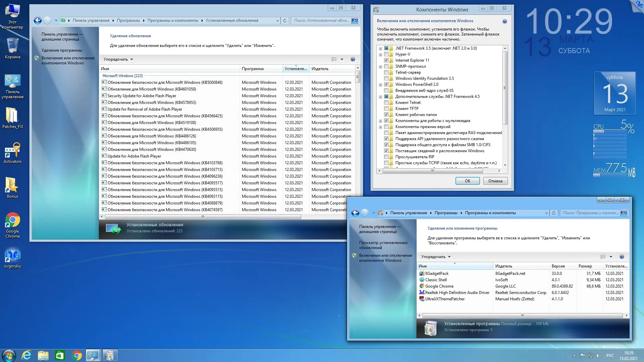Toggle the Internet Explorer 11 checkbox
This screenshot has width=644, height=362.
[x=386, y=60]
